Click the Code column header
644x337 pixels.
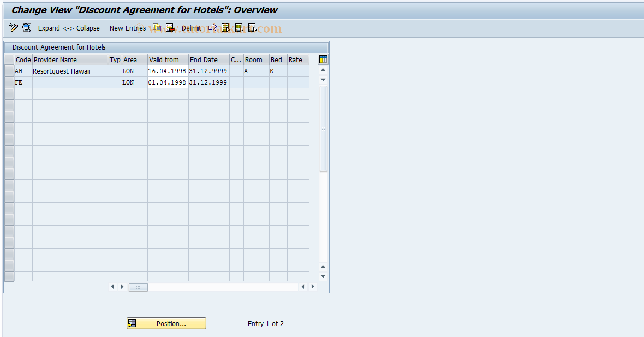tap(23, 59)
